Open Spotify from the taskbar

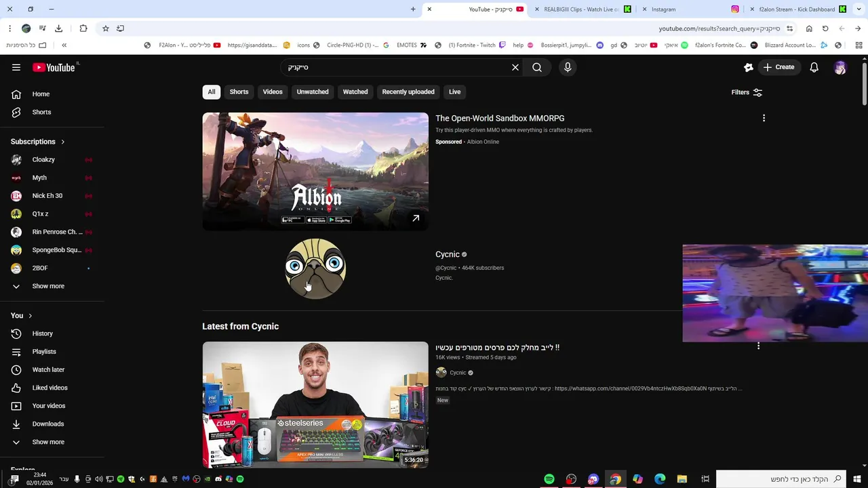[549, 479]
